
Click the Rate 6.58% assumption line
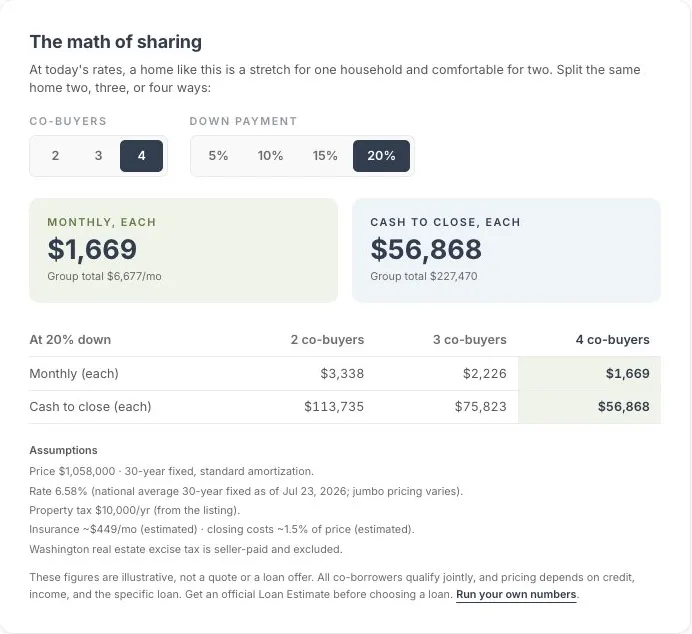[246, 491]
